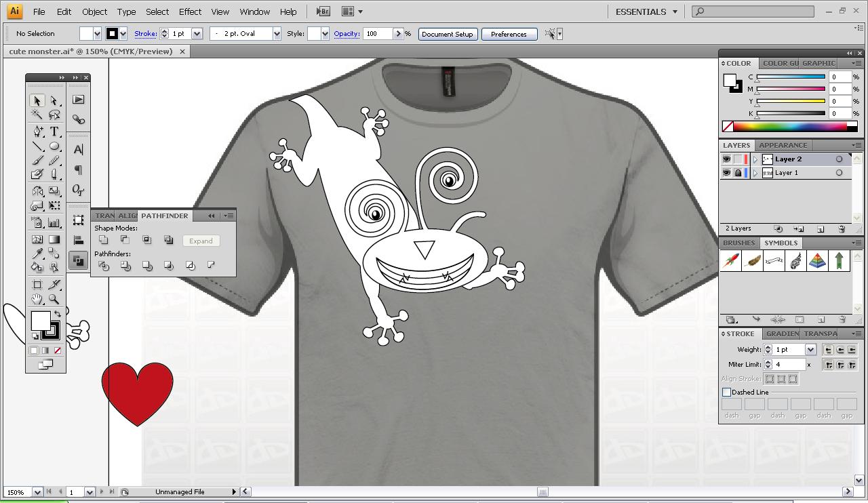Open the stroke Weight dropdown in Stroke panel
Screen dimensions: 868x503
[x=810, y=350]
